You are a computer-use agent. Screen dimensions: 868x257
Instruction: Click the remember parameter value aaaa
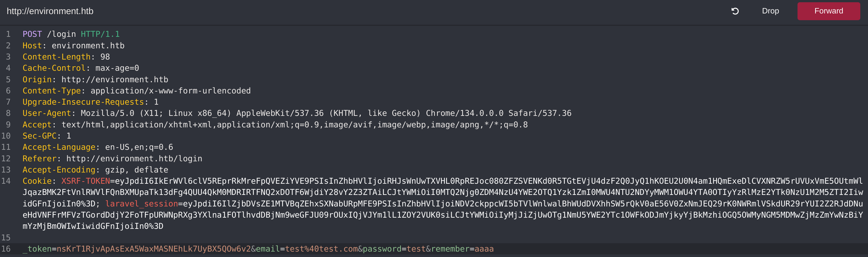[484, 249]
